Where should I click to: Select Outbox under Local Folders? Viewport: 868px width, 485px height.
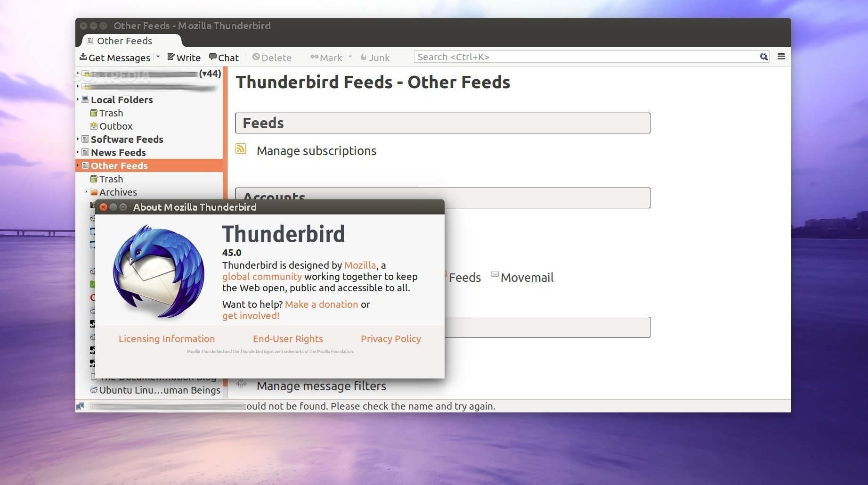click(x=116, y=126)
